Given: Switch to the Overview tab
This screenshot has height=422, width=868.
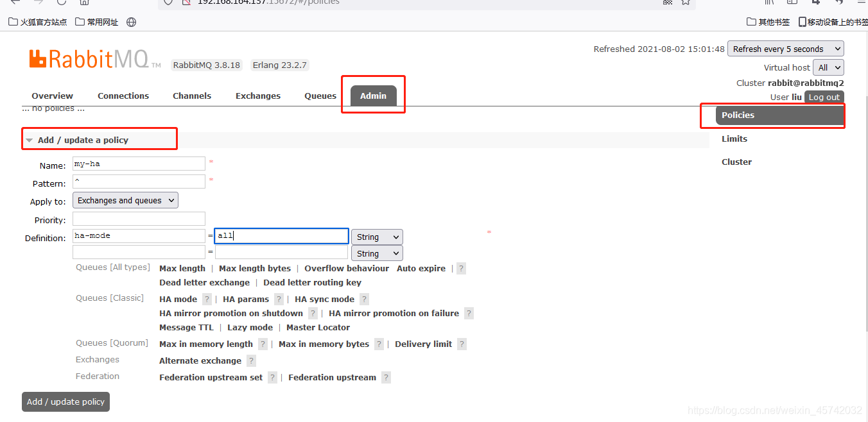Looking at the screenshot, I should pos(53,96).
